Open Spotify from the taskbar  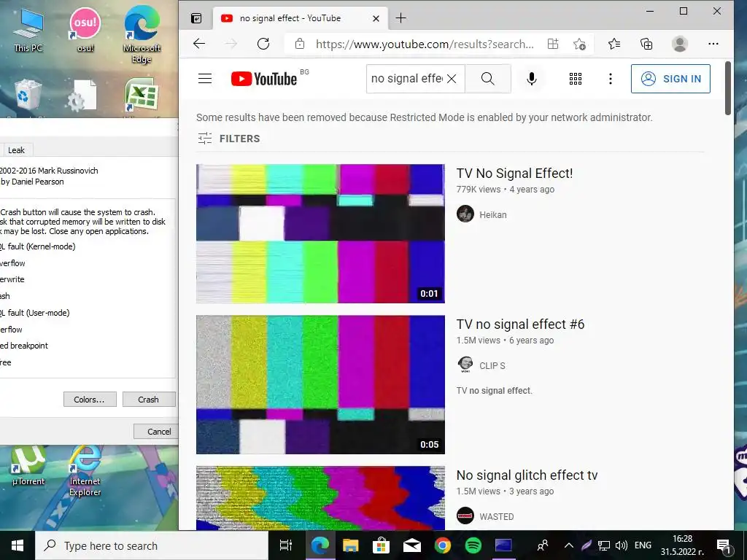pyautogui.click(x=473, y=545)
